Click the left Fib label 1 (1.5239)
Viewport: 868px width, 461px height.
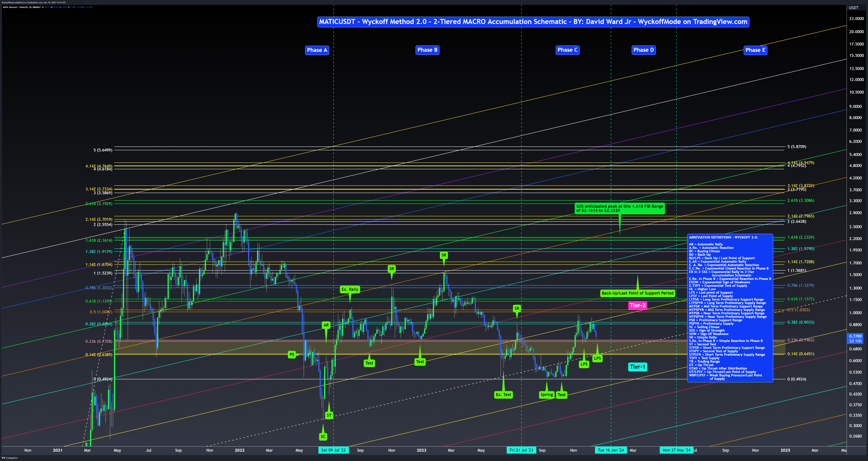point(103,273)
